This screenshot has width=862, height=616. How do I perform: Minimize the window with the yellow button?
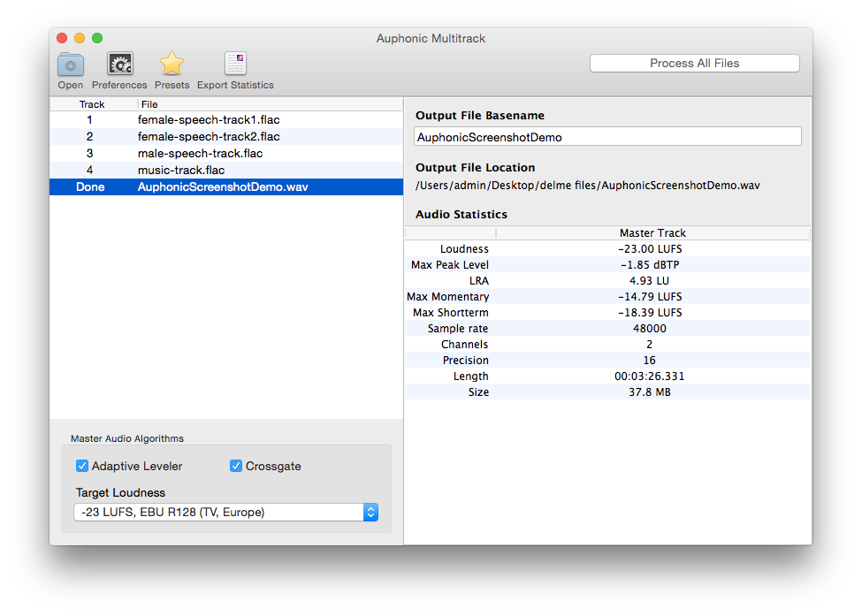[x=80, y=38]
